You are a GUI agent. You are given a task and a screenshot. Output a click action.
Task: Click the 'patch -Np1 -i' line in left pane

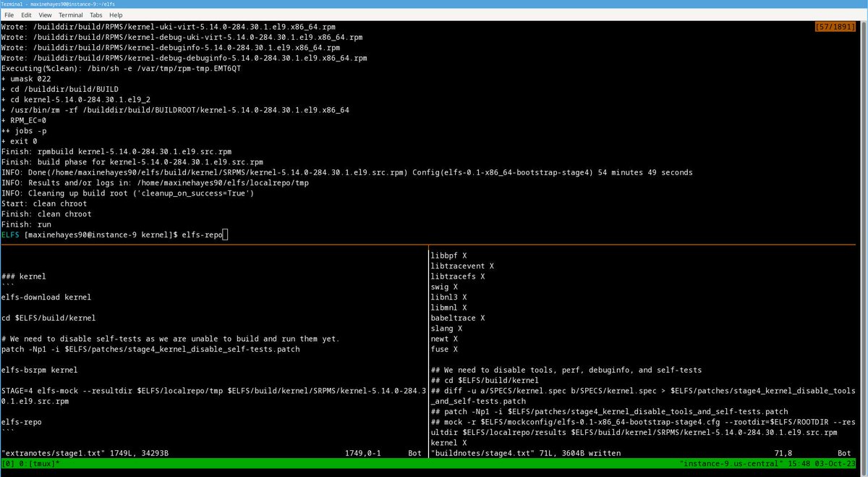(150, 350)
